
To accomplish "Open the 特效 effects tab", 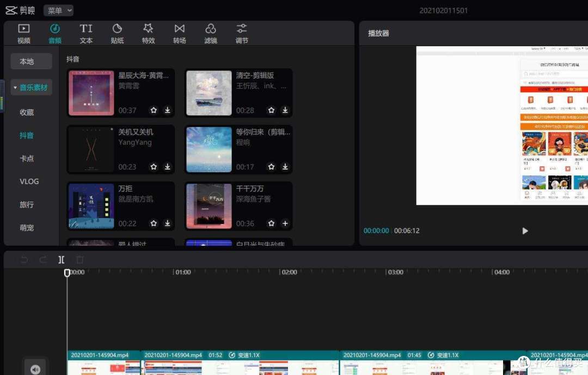I will (x=148, y=33).
